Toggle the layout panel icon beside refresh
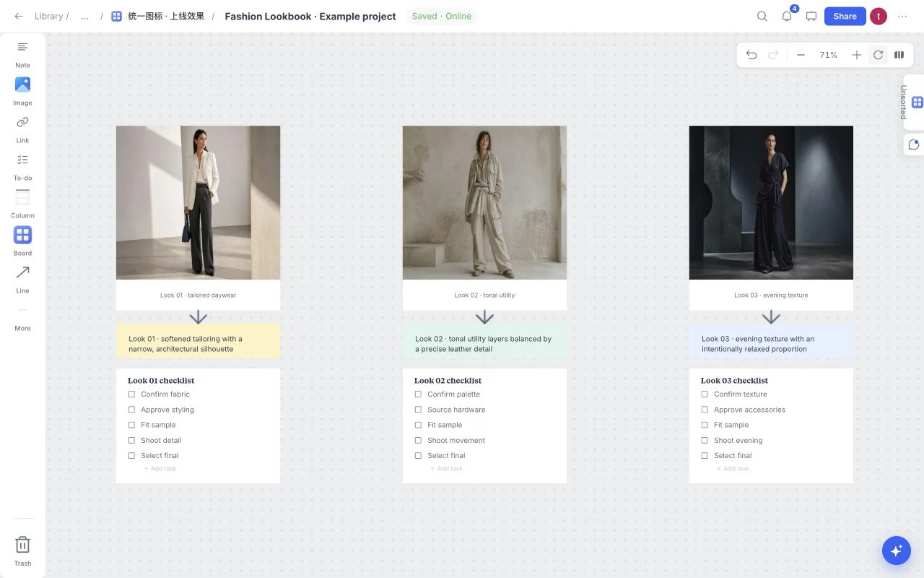 [x=899, y=55]
